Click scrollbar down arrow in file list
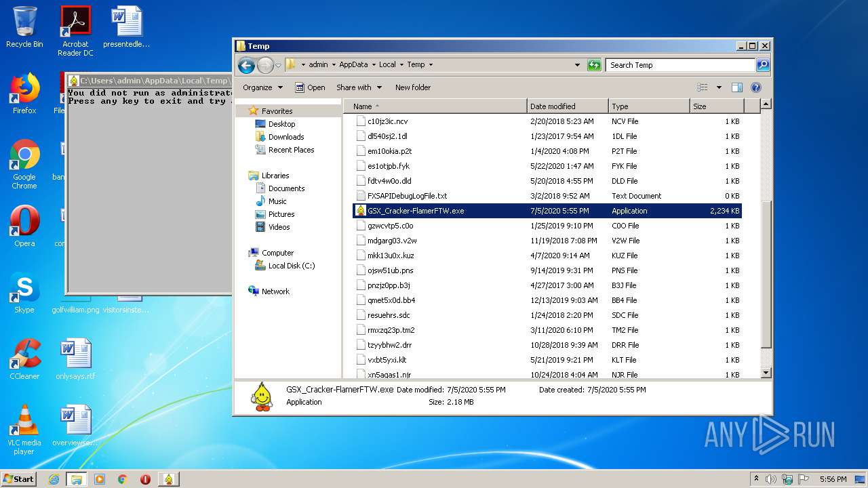 click(x=766, y=373)
